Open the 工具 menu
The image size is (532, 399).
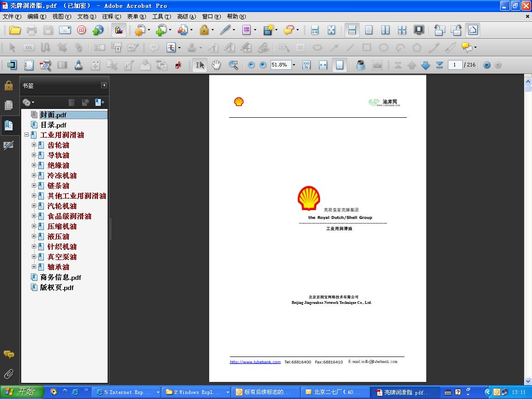click(162, 16)
